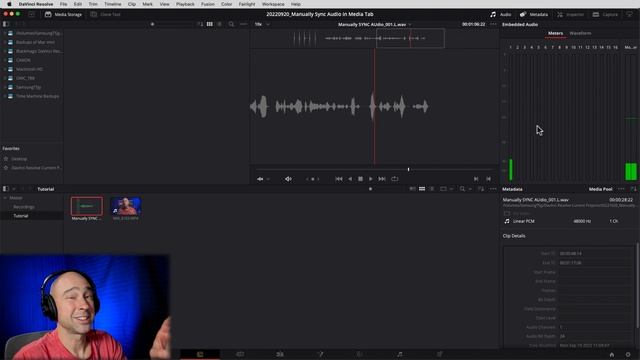Open the clip name dropdown above viewer
The height and width of the screenshot is (360, 640).
pos(374,24)
